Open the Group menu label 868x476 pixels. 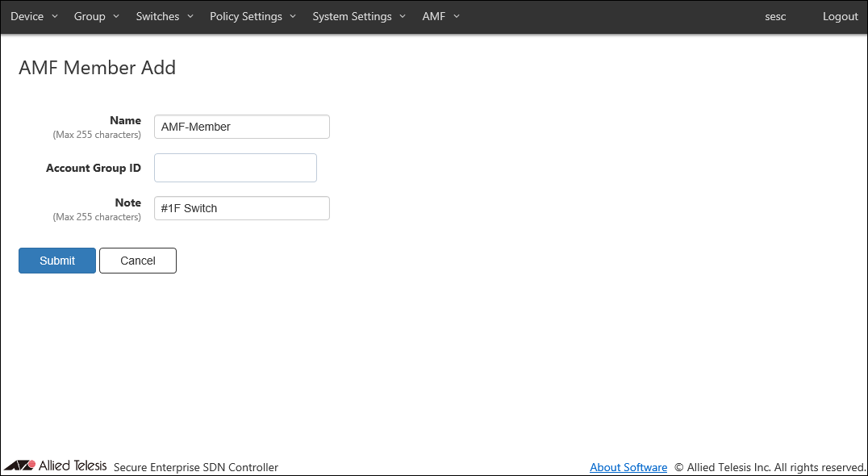click(x=90, y=16)
